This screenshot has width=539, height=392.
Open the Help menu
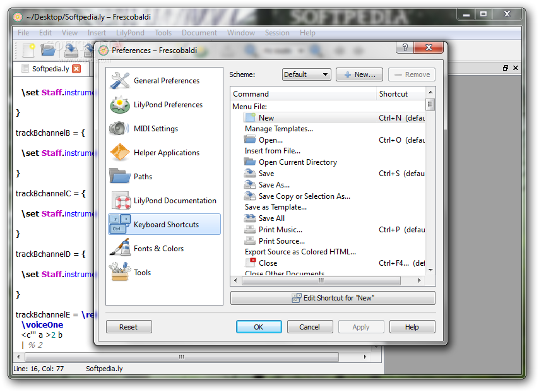pyautogui.click(x=307, y=33)
